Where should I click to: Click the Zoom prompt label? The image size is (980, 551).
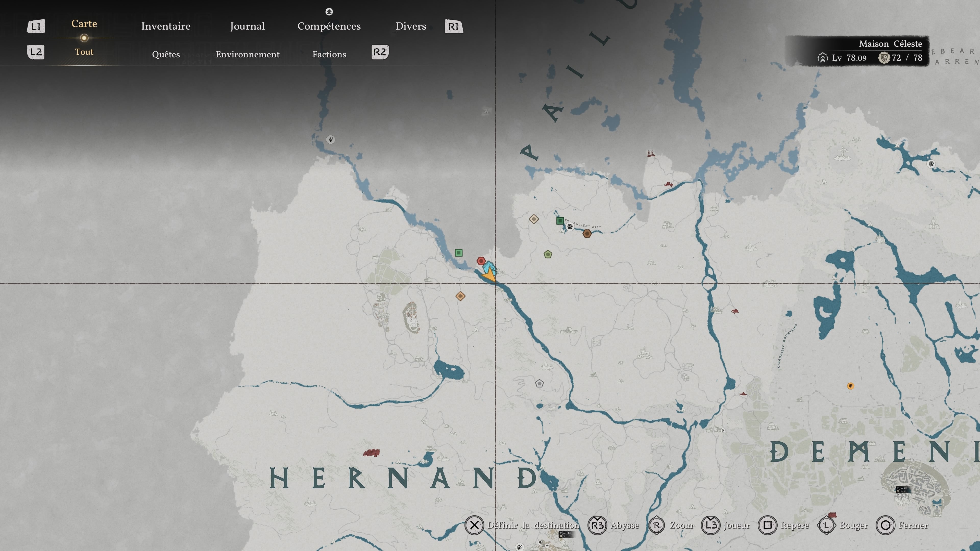[681, 525]
